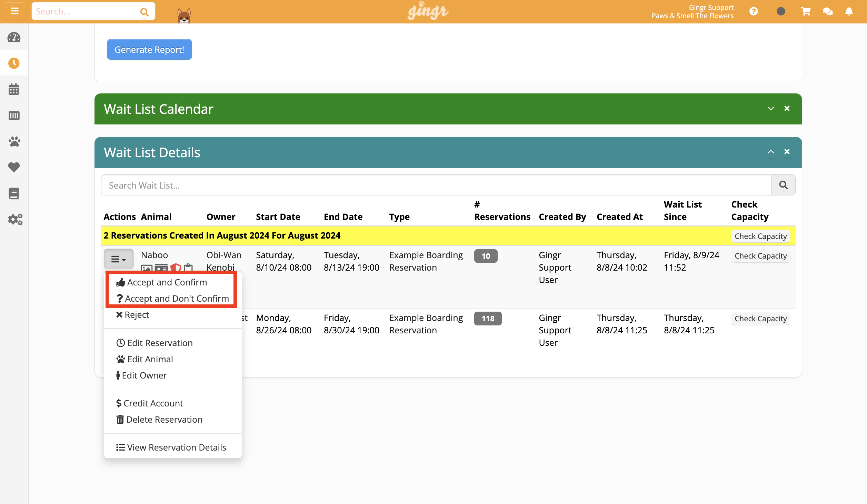Viewport: 867px width, 504px height.
Task: Open the paw print sidebar icon
Action: pyautogui.click(x=14, y=141)
